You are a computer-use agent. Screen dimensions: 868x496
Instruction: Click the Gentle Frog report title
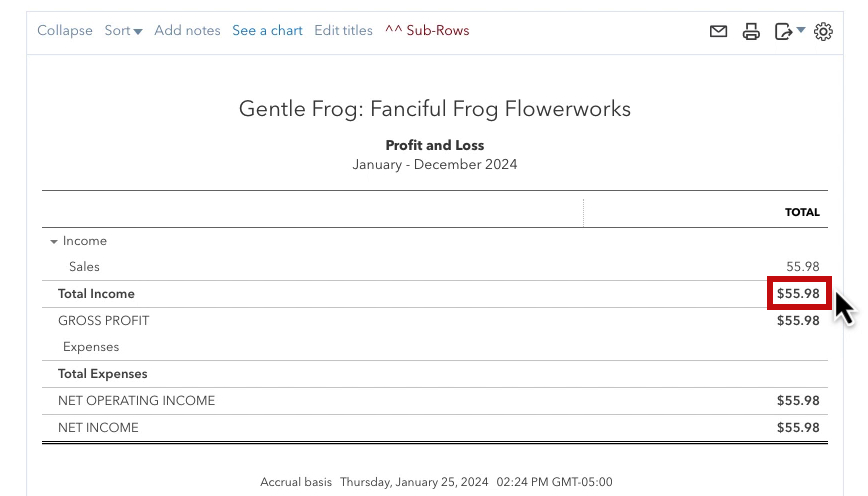point(435,108)
